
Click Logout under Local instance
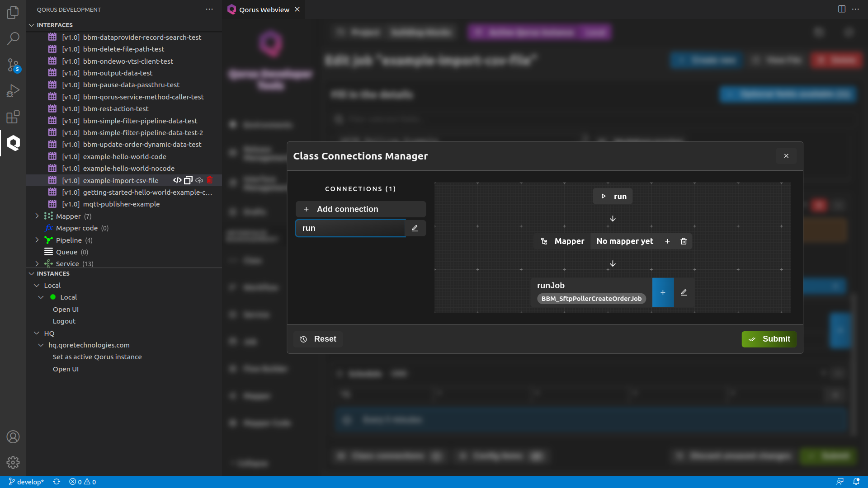coord(64,321)
